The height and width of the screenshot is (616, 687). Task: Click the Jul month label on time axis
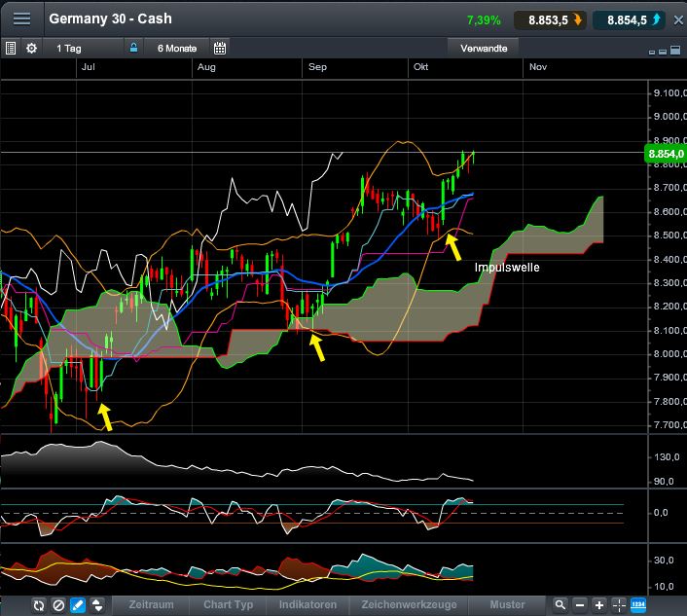pos(89,67)
